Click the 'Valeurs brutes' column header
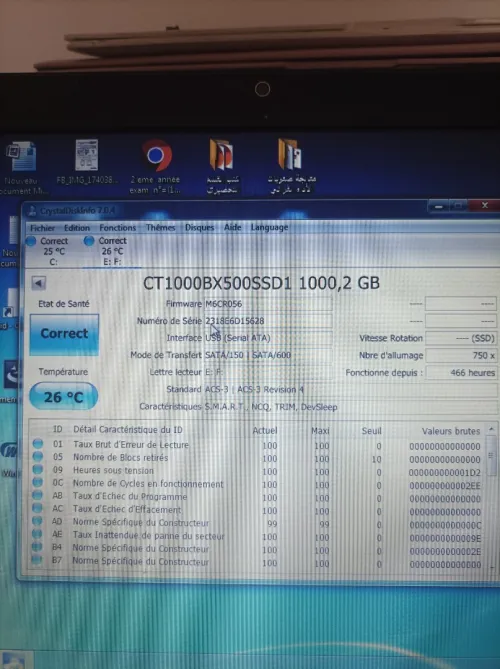The width and height of the screenshot is (500, 669). [x=451, y=431]
